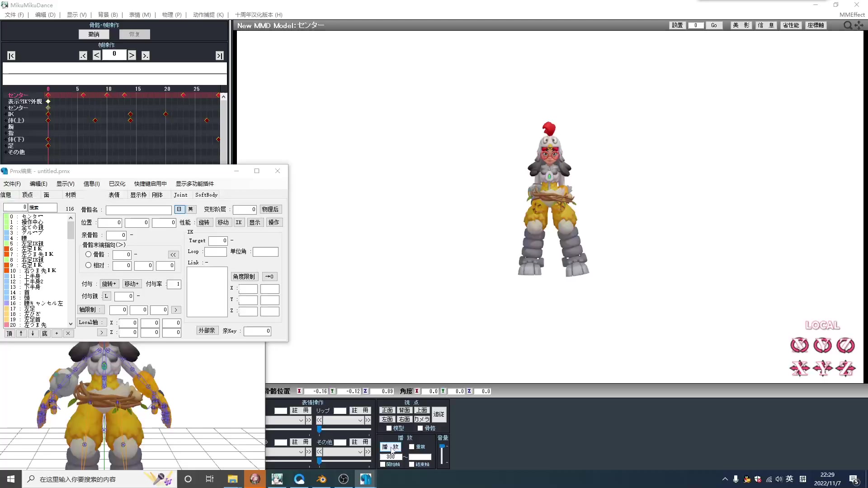Screen dimensions: 868x488
Task: Expand 足 group in timeline
Action: [x=6, y=146]
